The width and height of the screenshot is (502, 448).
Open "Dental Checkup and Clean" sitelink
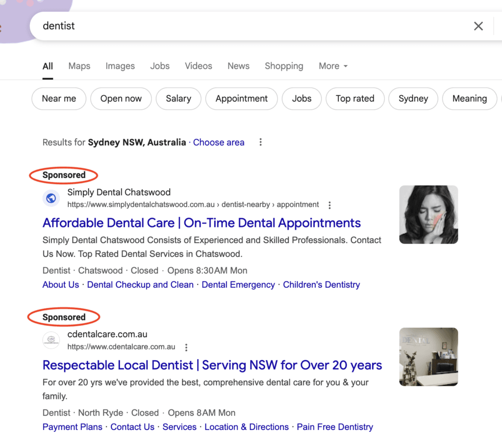pyautogui.click(x=140, y=285)
